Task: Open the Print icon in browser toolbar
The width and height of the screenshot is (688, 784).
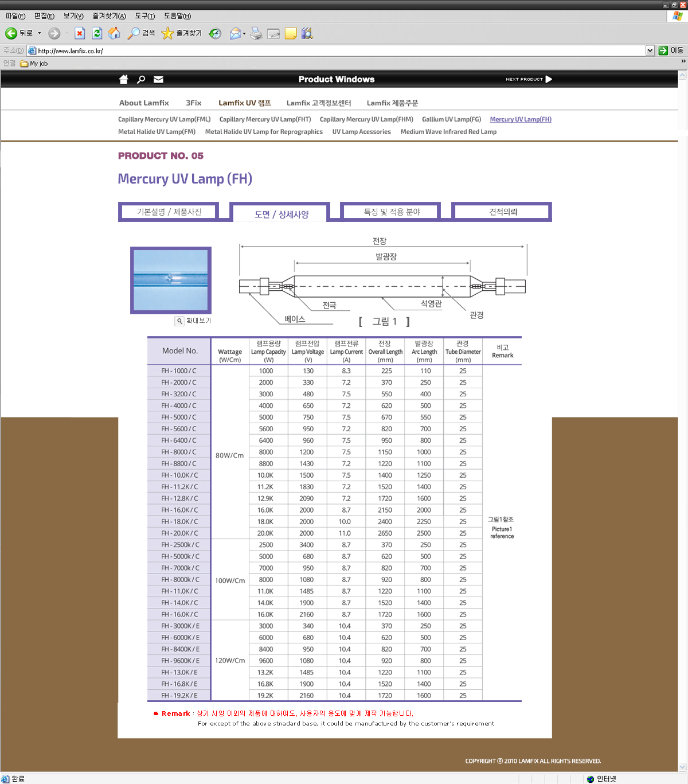Action: tap(256, 34)
